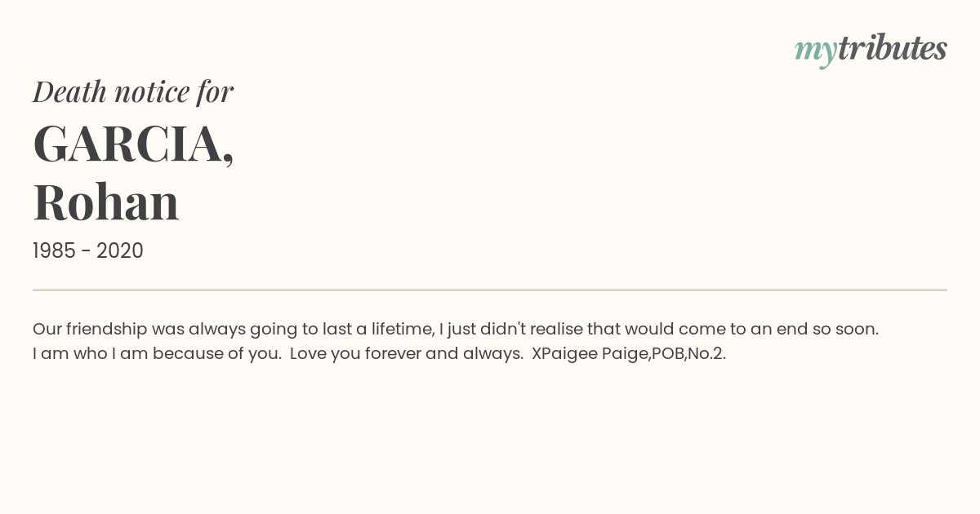Select the "Death notice for" heading
The width and height of the screenshot is (980, 514).
(x=133, y=91)
